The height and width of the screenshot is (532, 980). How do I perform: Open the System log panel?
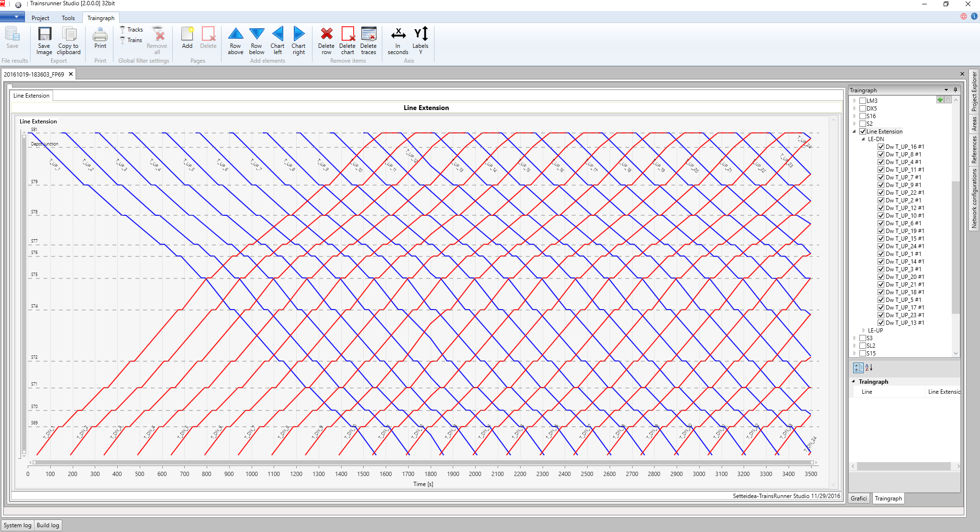(x=18, y=525)
